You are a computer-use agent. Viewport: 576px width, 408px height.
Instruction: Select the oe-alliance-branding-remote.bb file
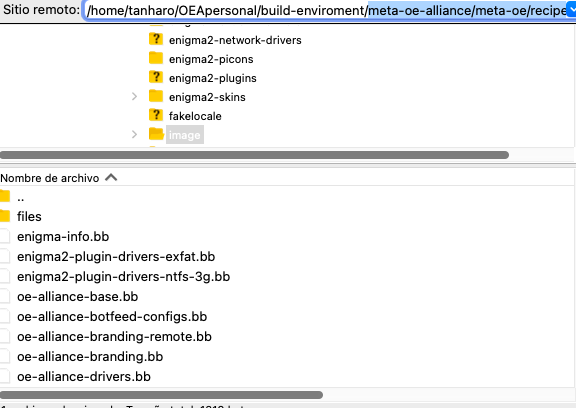point(114,337)
